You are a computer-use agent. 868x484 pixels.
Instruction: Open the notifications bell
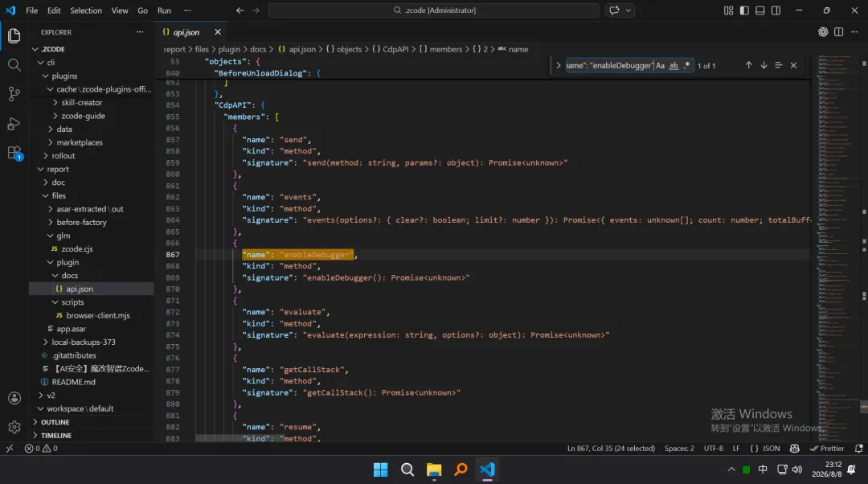tap(858, 449)
